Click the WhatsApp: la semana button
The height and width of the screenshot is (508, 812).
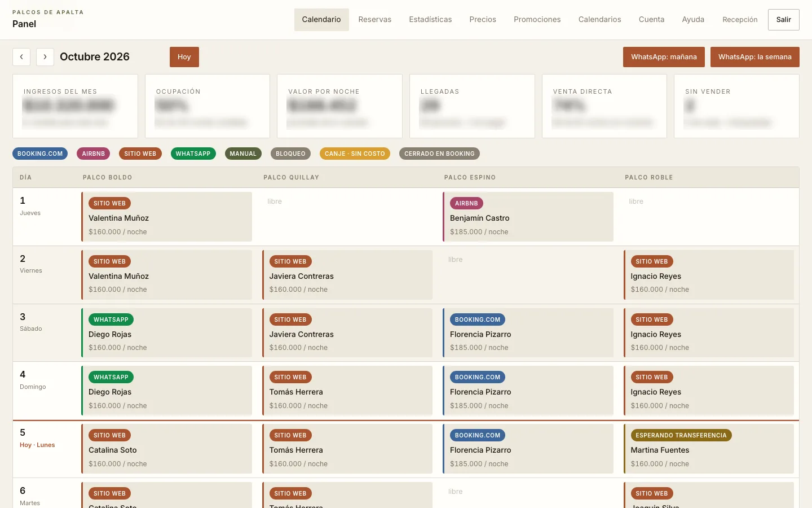755,57
